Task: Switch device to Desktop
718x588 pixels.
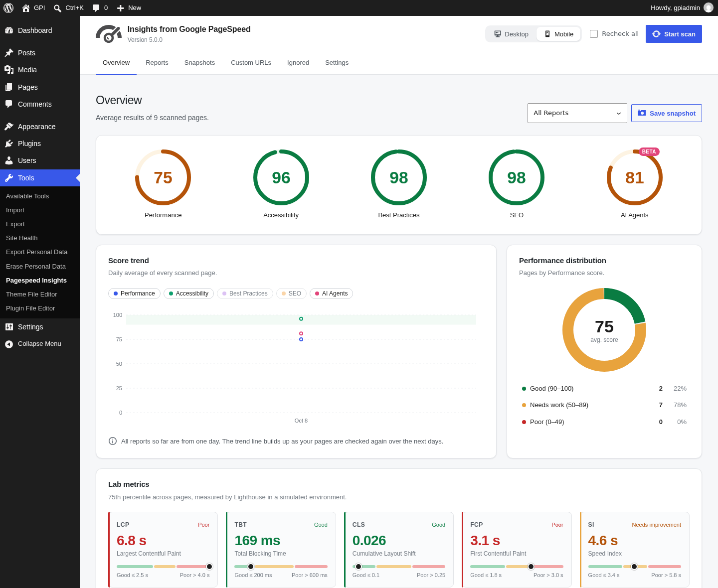Action: (x=511, y=34)
